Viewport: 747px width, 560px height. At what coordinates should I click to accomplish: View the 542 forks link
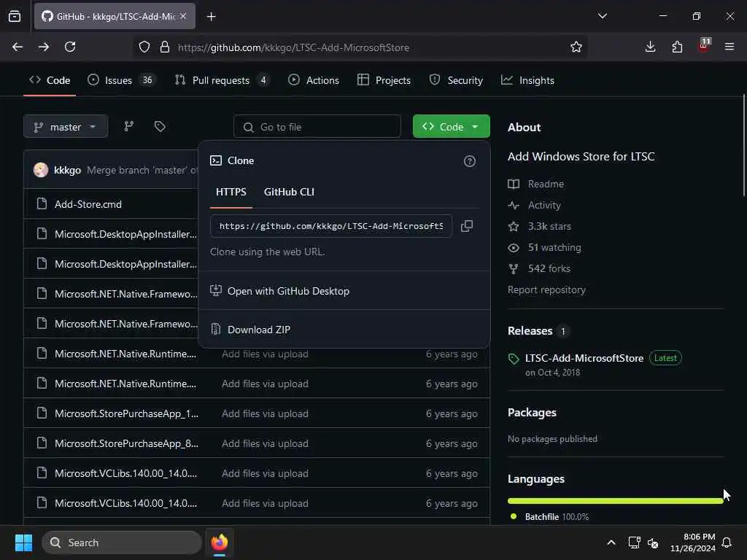point(539,268)
